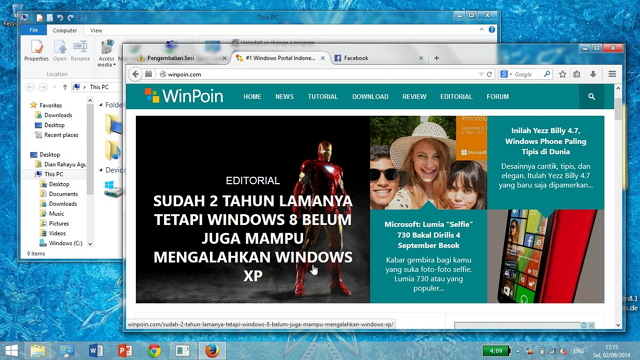This screenshot has width=640, height=360.
Task: Click the winpoin.com address bar
Action: pos(318,74)
